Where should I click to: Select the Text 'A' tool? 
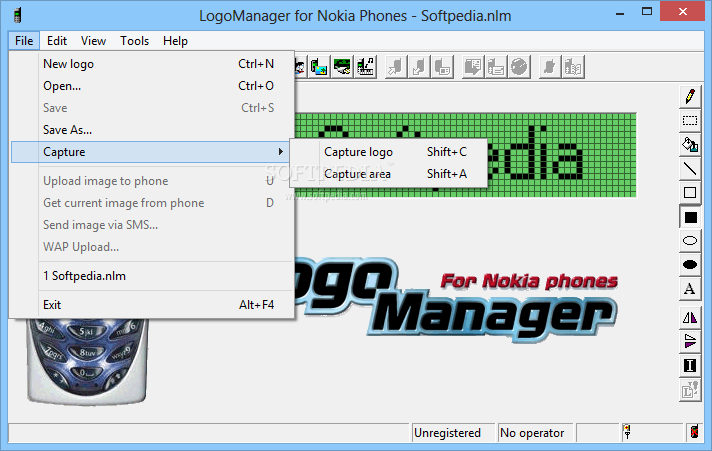point(690,289)
